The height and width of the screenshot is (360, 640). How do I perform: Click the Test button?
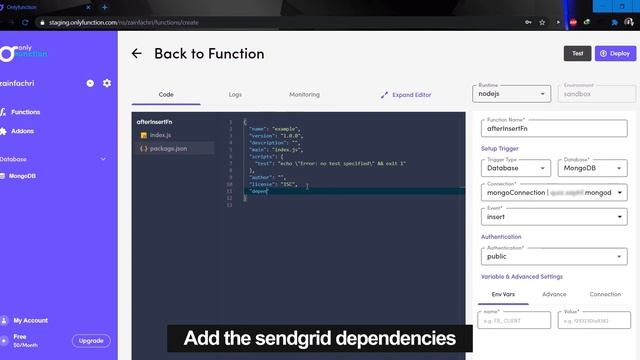[577, 53]
